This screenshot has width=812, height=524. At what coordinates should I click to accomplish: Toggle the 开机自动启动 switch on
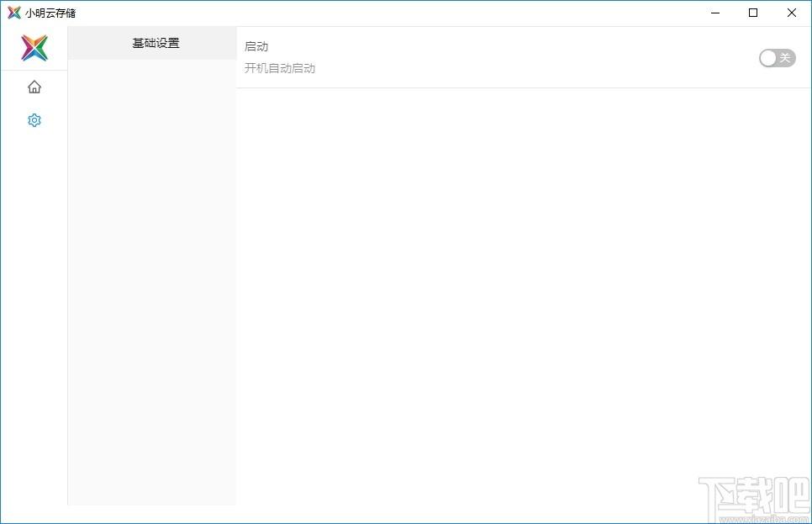coord(777,58)
